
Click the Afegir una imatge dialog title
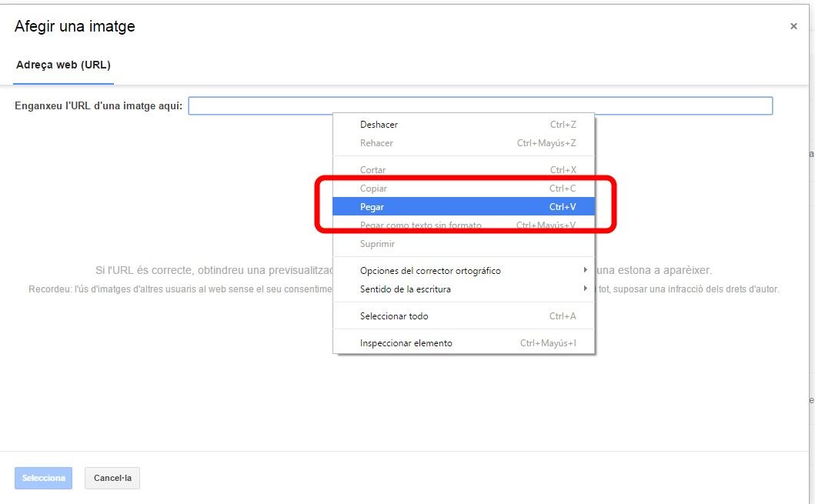pos(75,26)
